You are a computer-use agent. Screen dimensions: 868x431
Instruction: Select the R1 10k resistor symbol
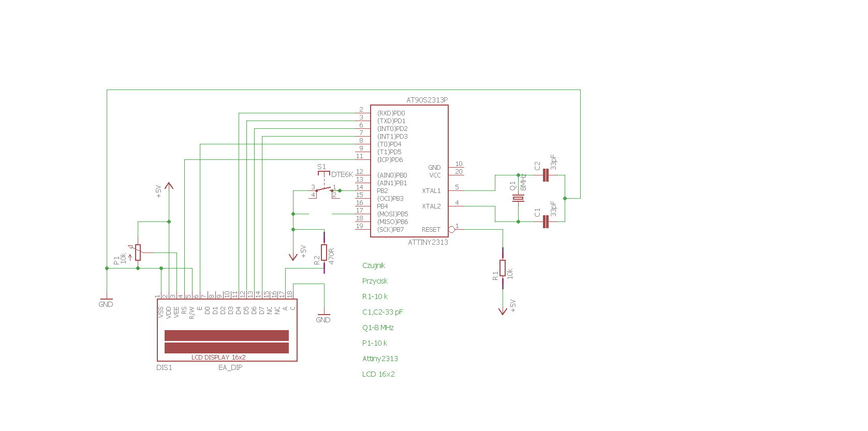pyautogui.click(x=503, y=268)
